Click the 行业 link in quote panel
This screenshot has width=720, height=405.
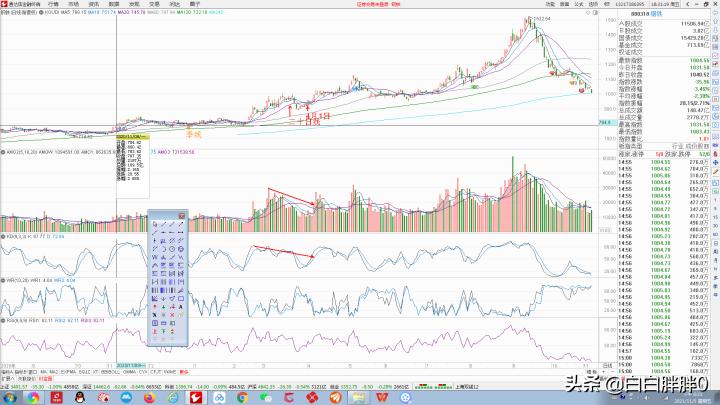click(x=677, y=146)
